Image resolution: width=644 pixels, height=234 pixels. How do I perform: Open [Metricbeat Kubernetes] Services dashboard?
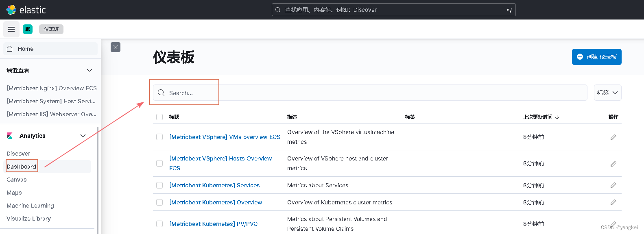(x=214, y=185)
